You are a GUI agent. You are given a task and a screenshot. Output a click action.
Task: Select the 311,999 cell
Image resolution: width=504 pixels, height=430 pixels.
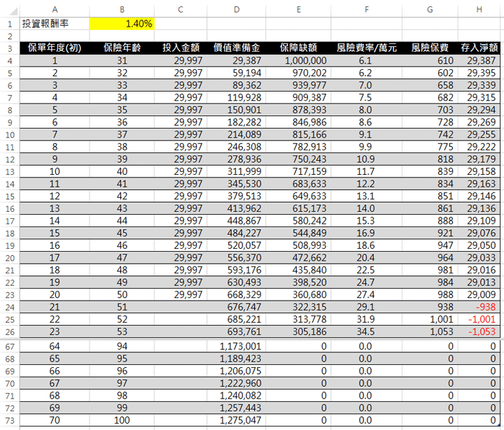237,171
